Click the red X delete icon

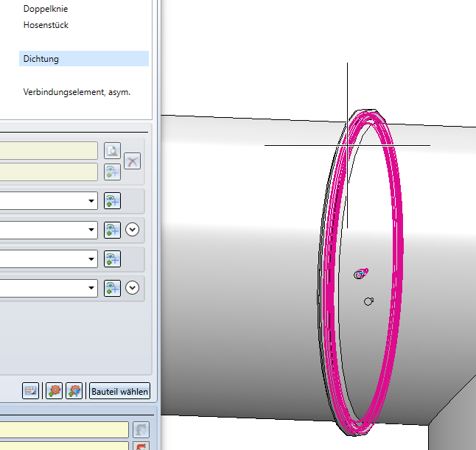click(133, 161)
